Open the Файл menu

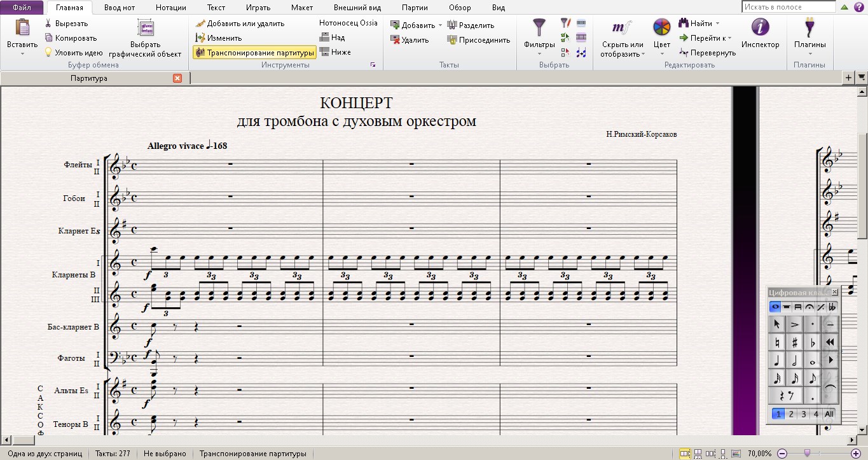pyautogui.click(x=22, y=8)
